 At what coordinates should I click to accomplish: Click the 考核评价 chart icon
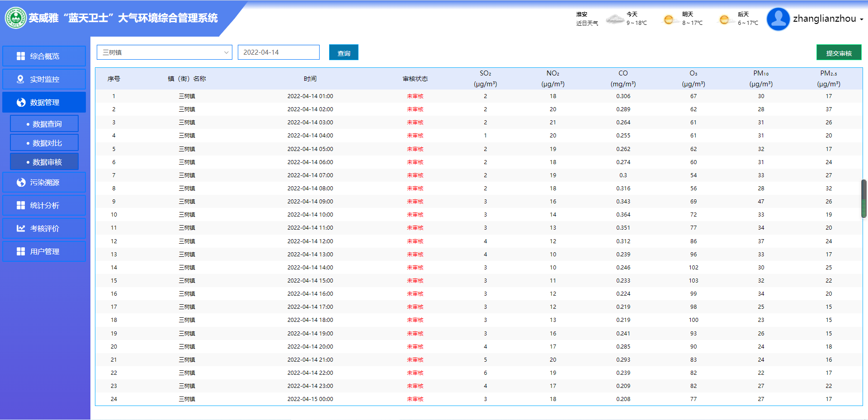point(21,228)
